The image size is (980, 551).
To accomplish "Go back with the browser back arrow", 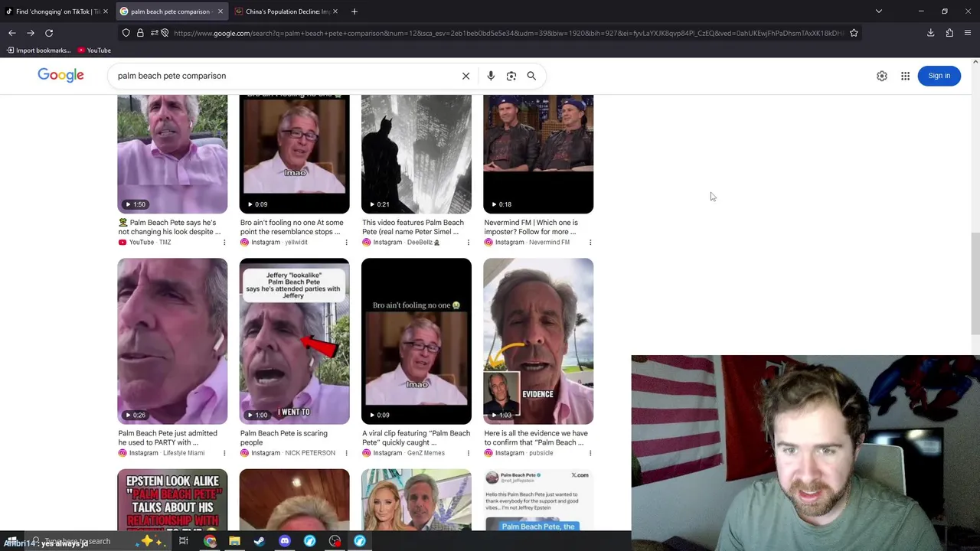I will click(x=12, y=33).
